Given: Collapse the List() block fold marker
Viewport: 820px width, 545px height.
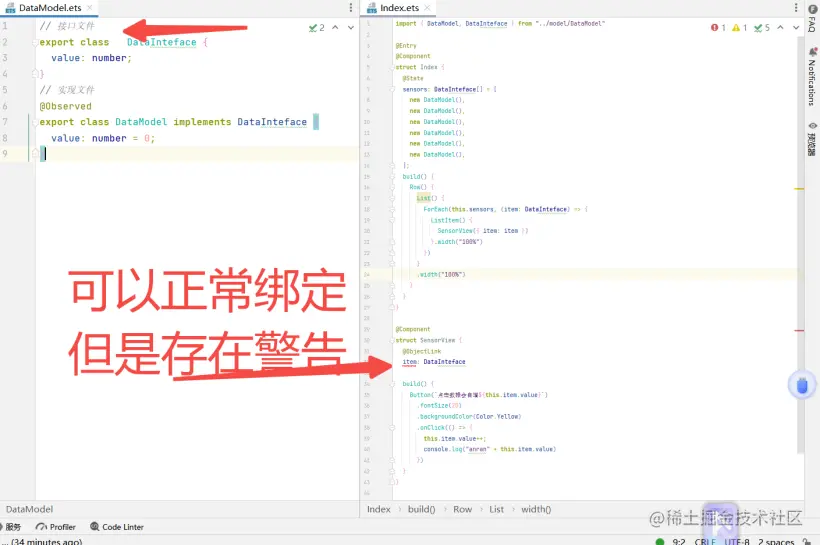Looking at the screenshot, I should [392, 198].
